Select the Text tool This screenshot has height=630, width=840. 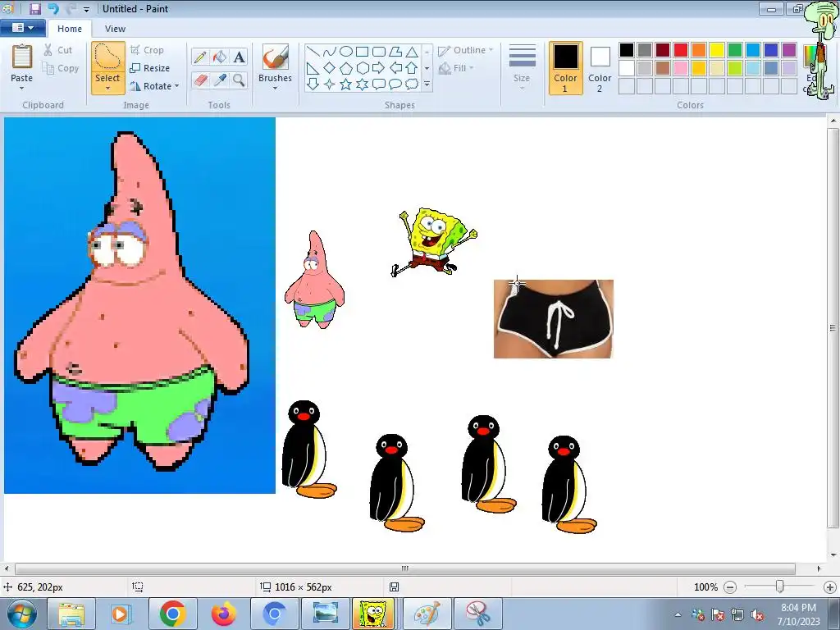(x=239, y=57)
